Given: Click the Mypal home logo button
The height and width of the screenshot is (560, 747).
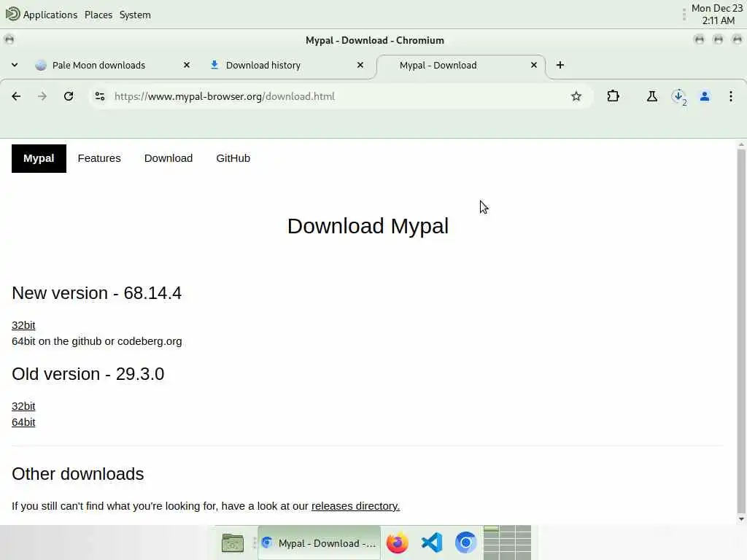Looking at the screenshot, I should tap(39, 158).
